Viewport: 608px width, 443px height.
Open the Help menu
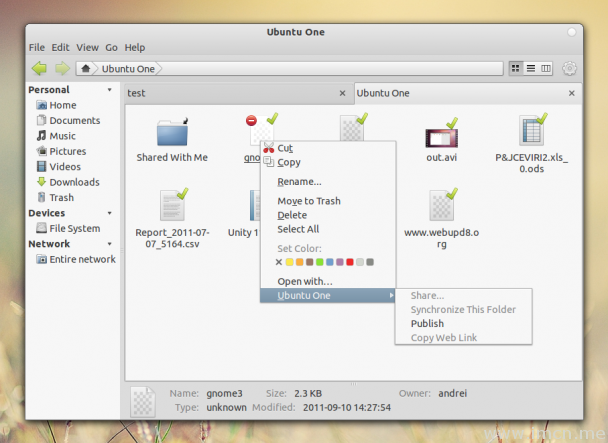(x=135, y=47)
